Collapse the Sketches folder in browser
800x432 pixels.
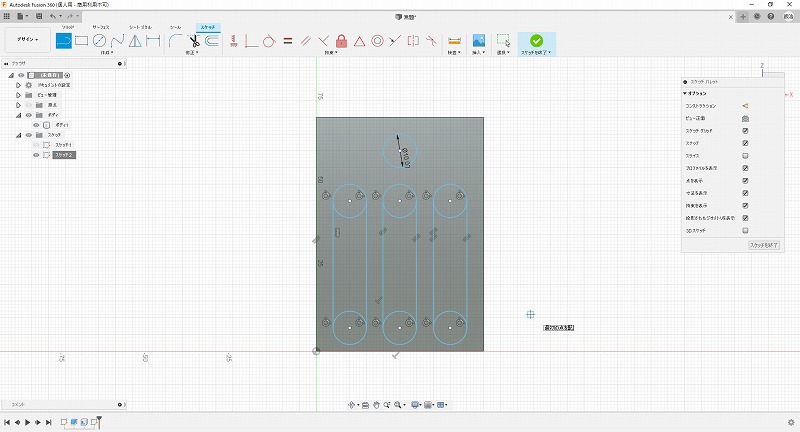coord(18,135)
